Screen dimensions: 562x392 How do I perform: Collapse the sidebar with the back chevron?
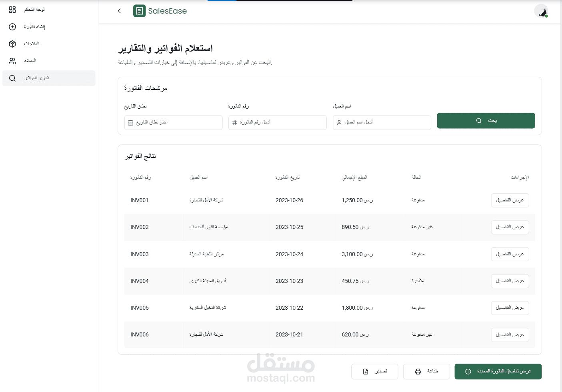point(119,11)
